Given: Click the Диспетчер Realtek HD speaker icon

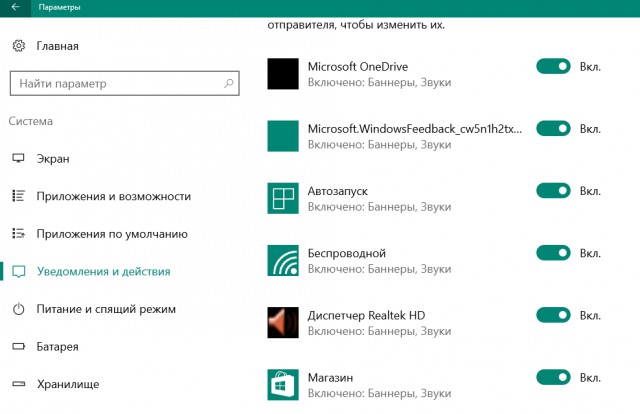Looking at the screenshot, I should click(283, 323).
